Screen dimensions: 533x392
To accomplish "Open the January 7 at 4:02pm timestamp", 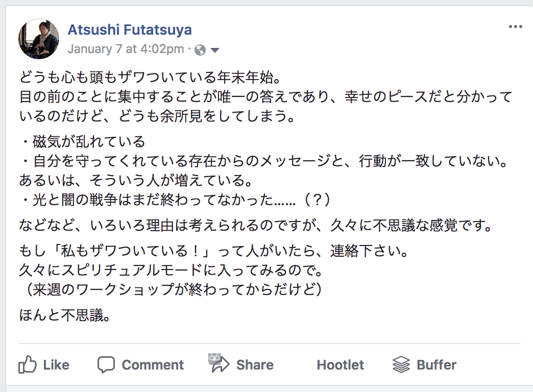I will (x=126, y=49).
